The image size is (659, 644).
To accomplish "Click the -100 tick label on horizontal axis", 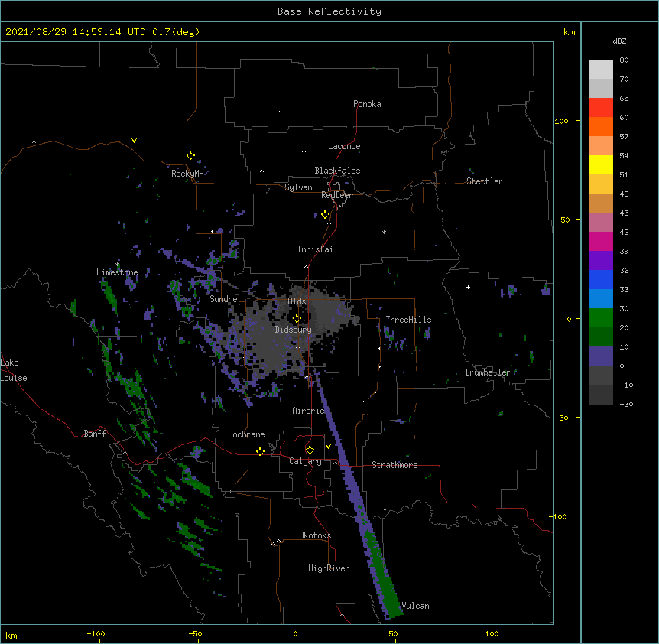I will click(96, 633).
